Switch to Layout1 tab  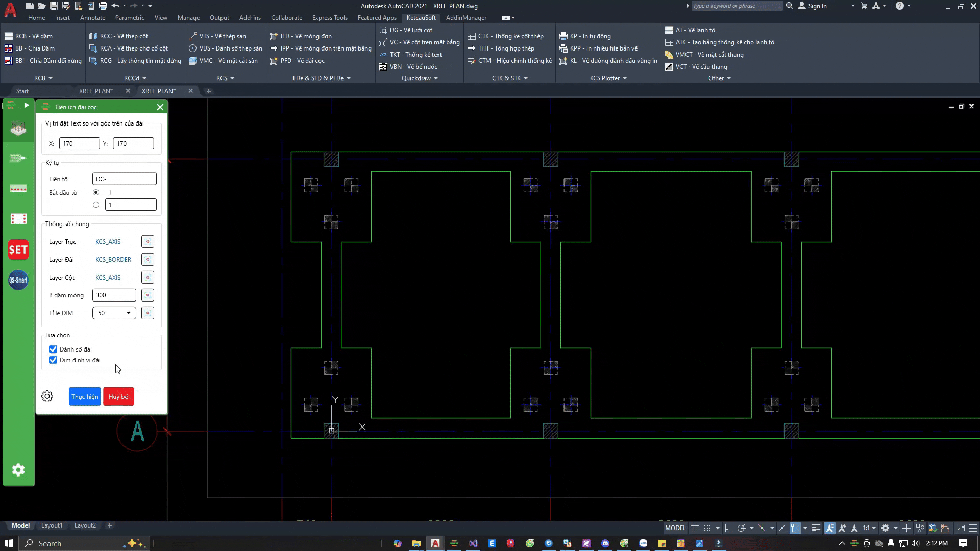coord(52,525)
